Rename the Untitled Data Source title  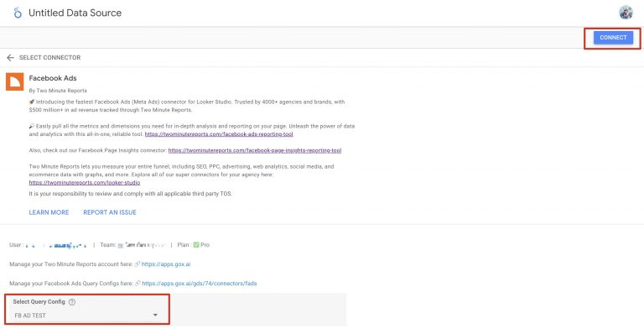click(75, 13)
